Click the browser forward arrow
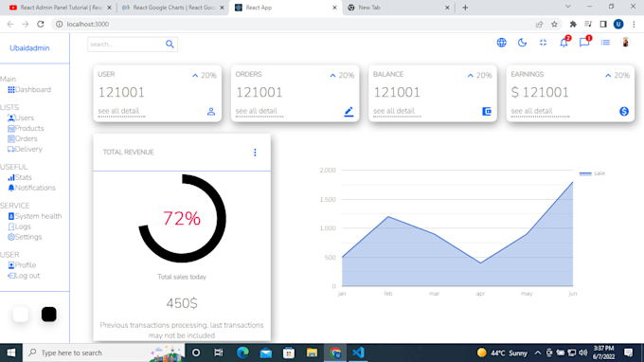 (x=26, y=25)
